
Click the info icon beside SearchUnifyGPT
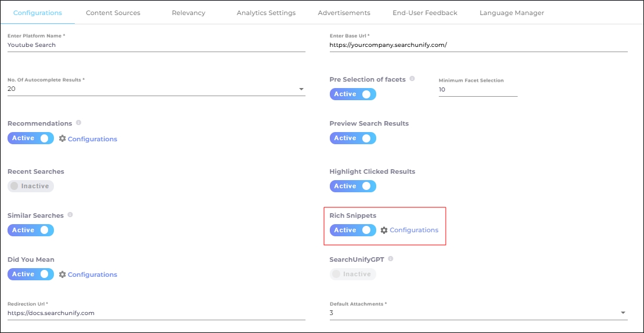[391, 259]
